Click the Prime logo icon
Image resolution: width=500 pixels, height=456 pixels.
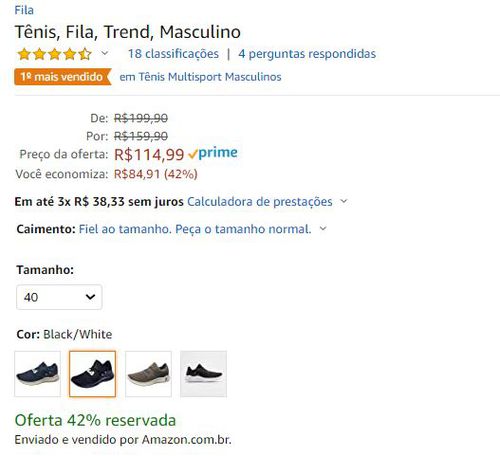(x=213, y=153)
